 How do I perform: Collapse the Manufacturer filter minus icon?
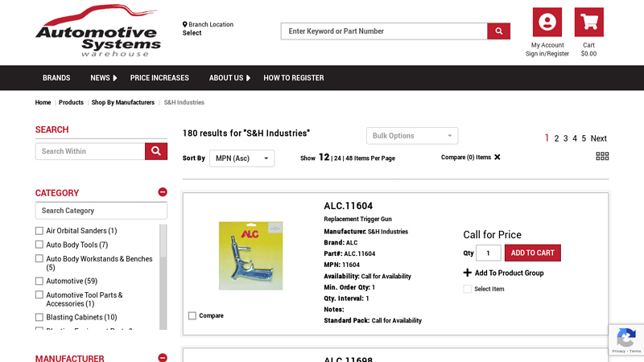coord(163,357)
